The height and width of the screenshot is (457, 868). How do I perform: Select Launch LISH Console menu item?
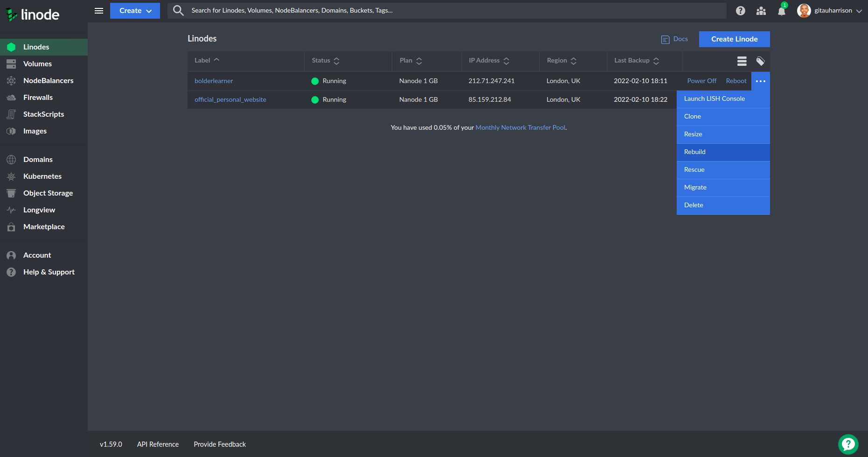pos(723,99)
